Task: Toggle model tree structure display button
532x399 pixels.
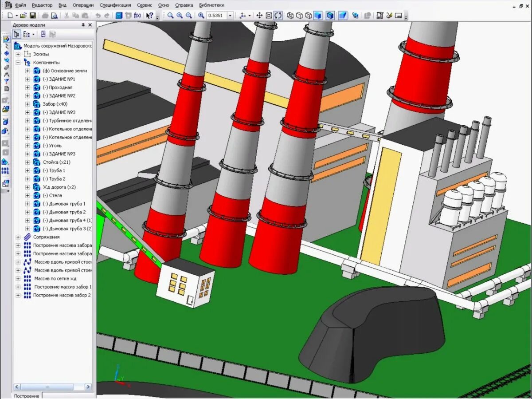Action: pyautogui.click(x=17, y=34)
